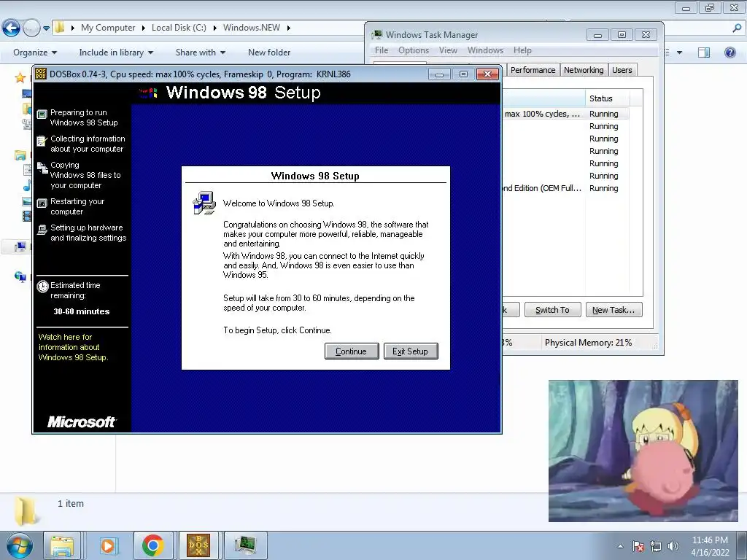This screenshot has width=747, height=560.
Task: Open the Help menu in Task Manager
Action: click(522, 50)
